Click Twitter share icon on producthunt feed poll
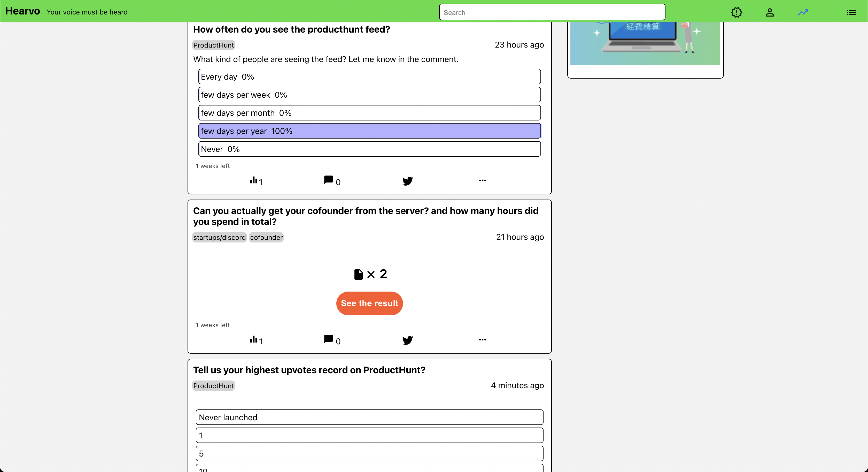 click(407, 181)
